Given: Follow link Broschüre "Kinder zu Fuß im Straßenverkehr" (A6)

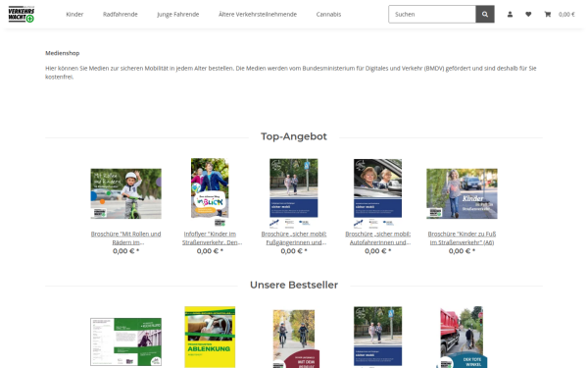Looking at the screenshot, I should 462,238.
